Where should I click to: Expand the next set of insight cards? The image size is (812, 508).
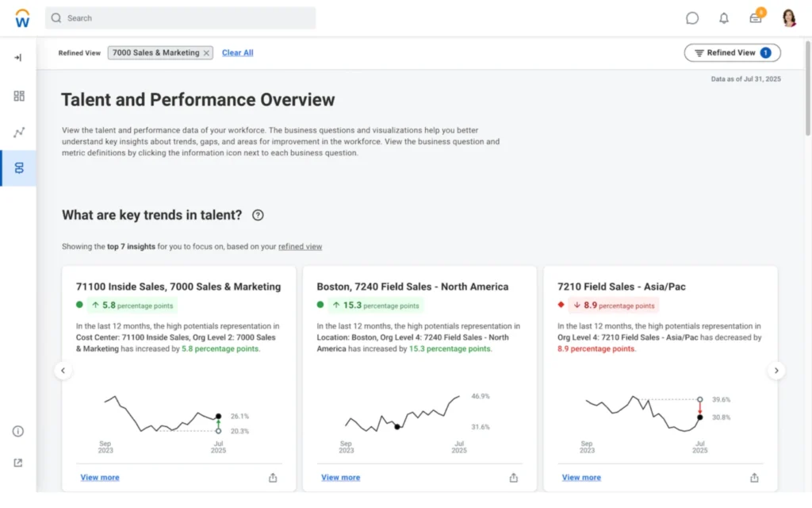776,371
